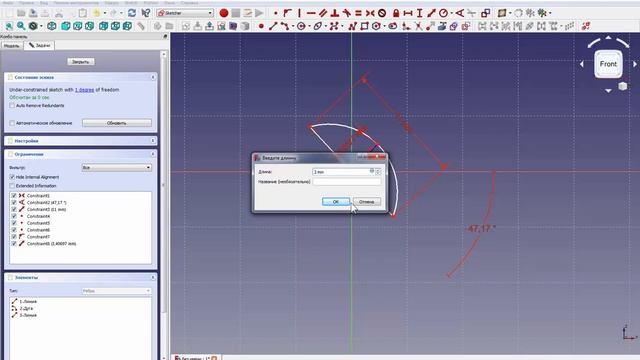Select Constraint5 in constraints list
This screenshot has height=360, width=640.
point(38,223)
